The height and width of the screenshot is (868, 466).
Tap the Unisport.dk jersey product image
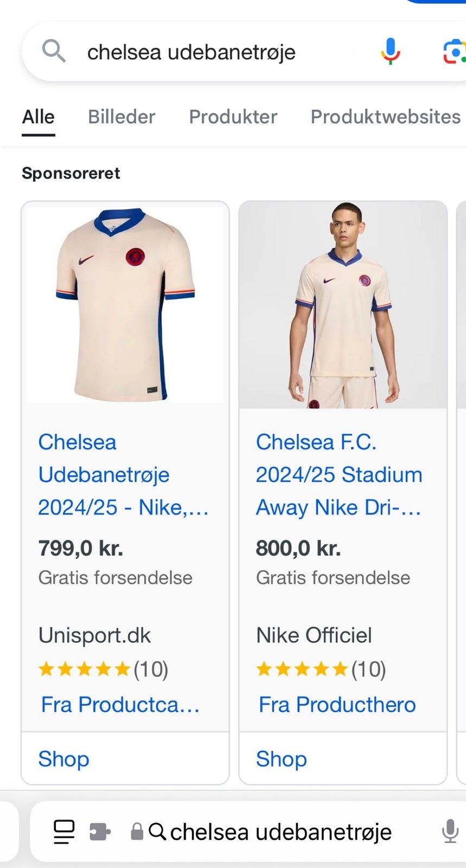tap(125, 305)
